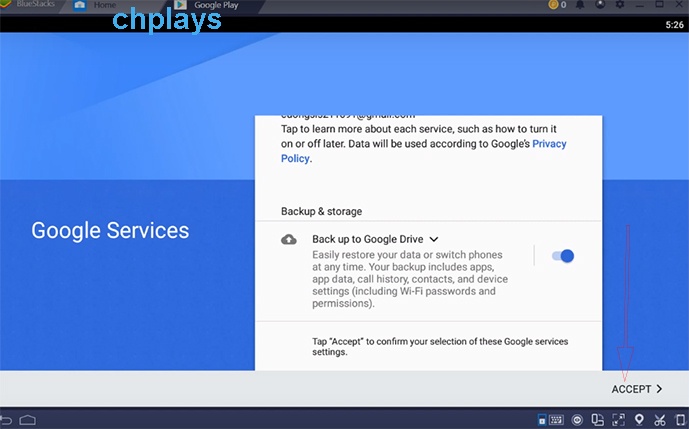Screen dimensions: 689x429
Task: Click the BlueStacks logo icon
Action: point(5,4)
